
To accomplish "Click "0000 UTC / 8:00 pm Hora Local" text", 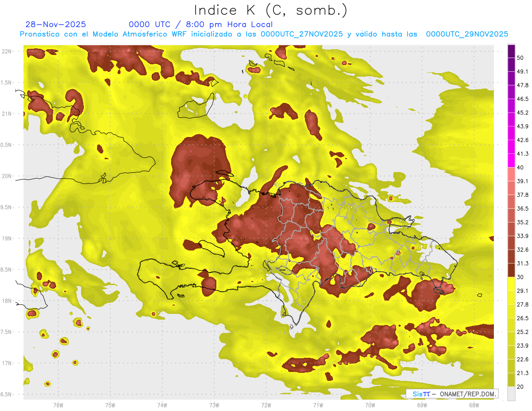I will (201, 24).
